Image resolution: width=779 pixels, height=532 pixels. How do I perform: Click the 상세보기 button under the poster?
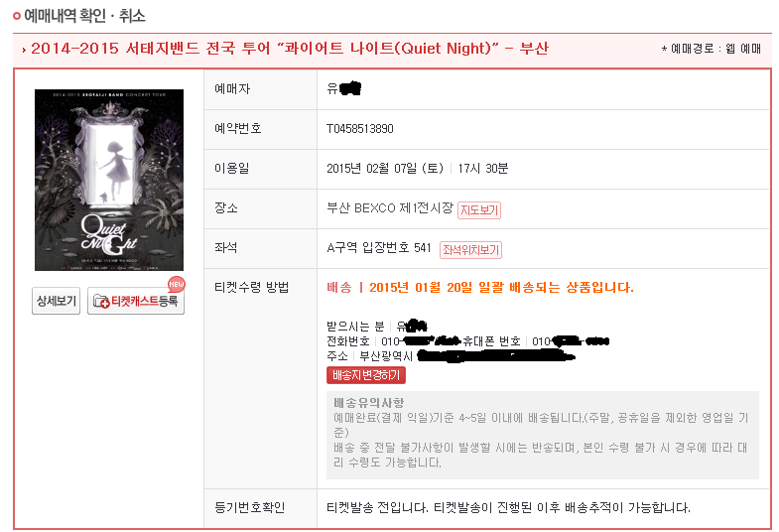pyautogui.click(x=57, y=301)
